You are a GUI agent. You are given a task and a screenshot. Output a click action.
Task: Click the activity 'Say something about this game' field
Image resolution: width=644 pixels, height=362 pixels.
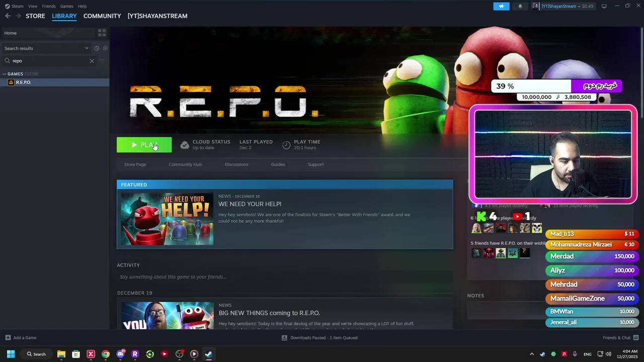pos(285,277)
